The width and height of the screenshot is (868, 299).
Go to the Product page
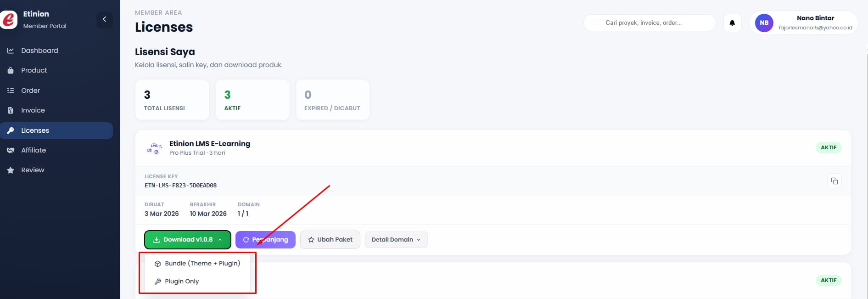[x=34, y=70]
